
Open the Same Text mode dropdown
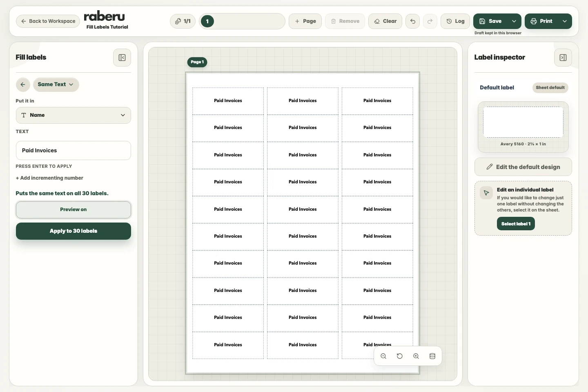[x=56, y=85]
